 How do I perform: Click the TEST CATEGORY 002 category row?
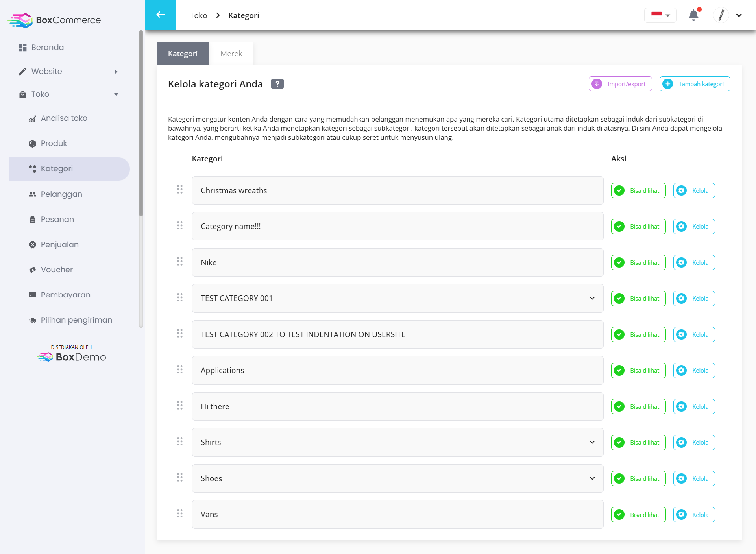click(397, 334)
